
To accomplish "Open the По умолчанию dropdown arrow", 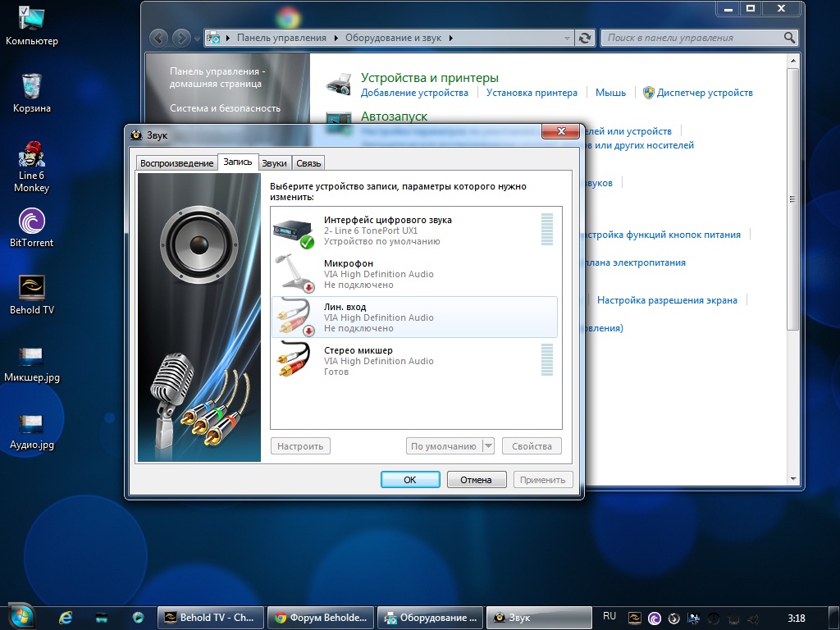I will tap(488, 446).
